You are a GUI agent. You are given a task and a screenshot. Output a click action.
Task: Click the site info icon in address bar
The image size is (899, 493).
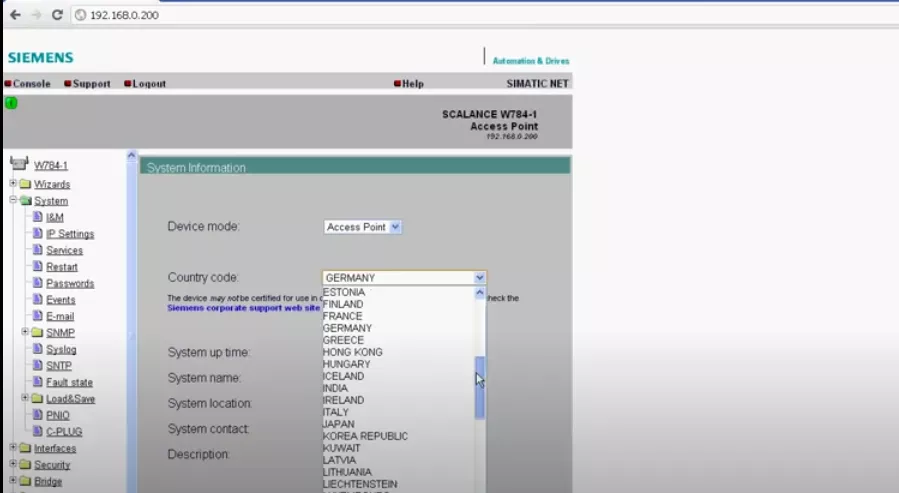[81, 15]
